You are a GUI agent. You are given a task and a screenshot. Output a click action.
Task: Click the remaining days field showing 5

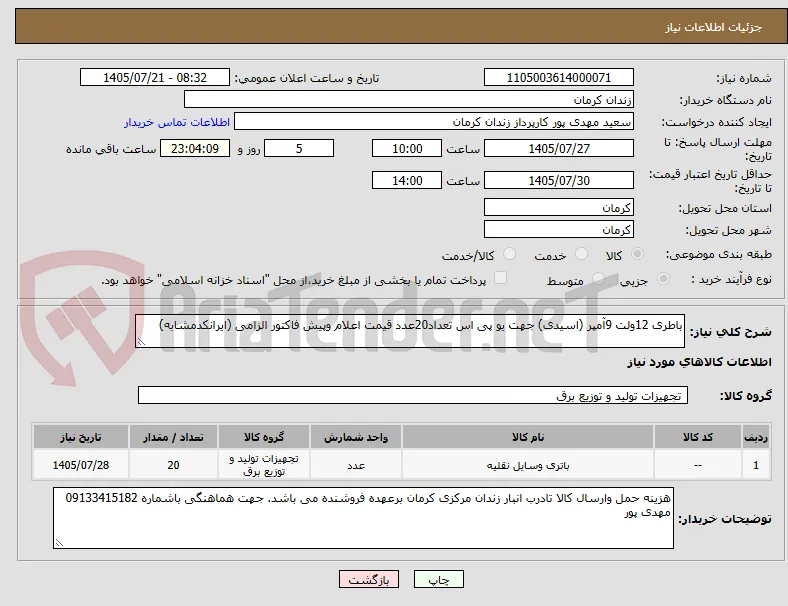point(299,148)
